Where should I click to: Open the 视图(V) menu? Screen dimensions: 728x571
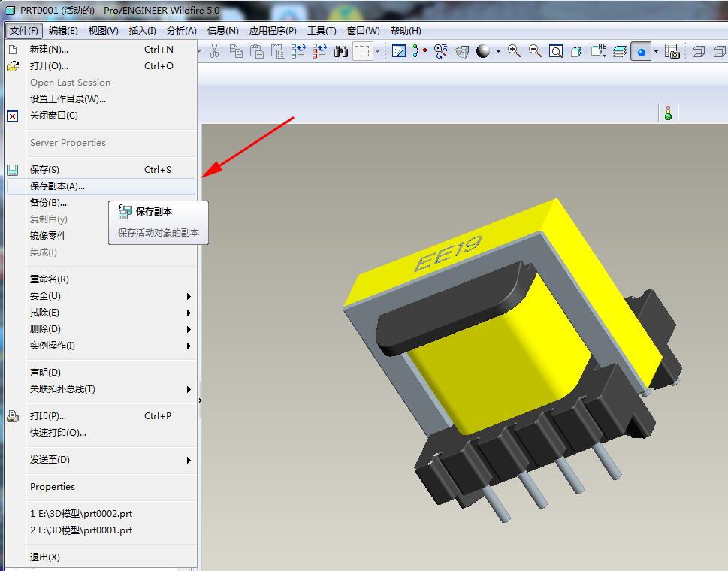(x=103, y=31)
